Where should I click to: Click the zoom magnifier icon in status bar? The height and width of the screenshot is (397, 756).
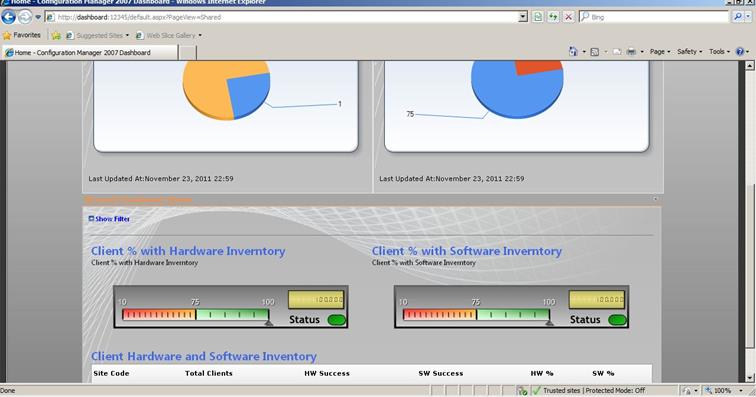709,391
